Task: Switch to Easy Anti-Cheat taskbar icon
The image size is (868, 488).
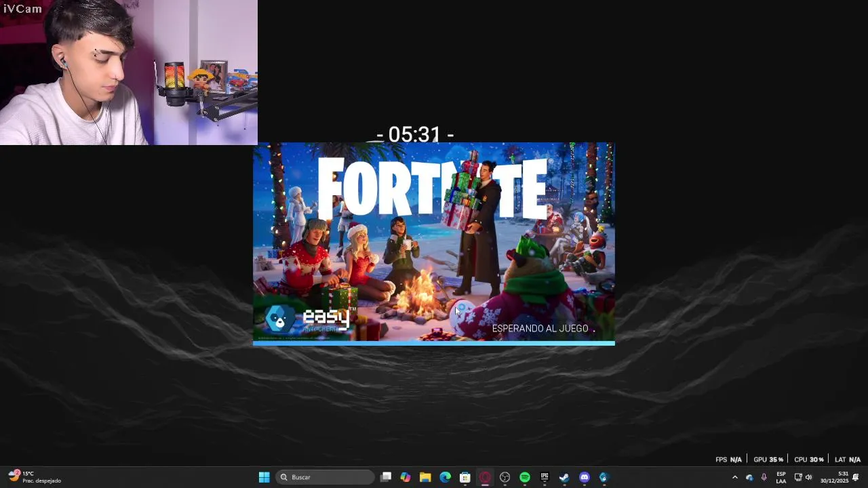Action: coord(604,477)
